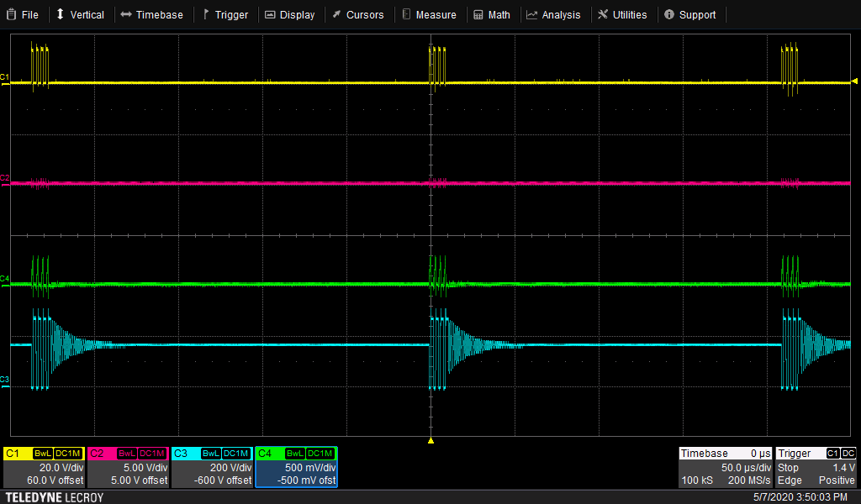Click the Positive slope setting
Viewport: 861px width, 504px height.
[x=837, y=480]
